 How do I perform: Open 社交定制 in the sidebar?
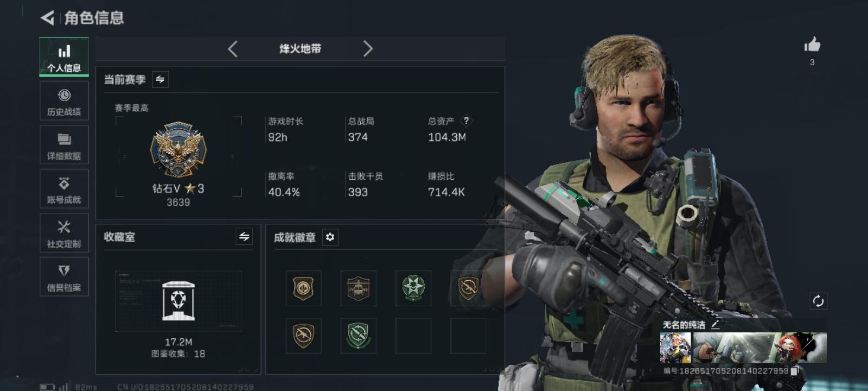(64, 233)
